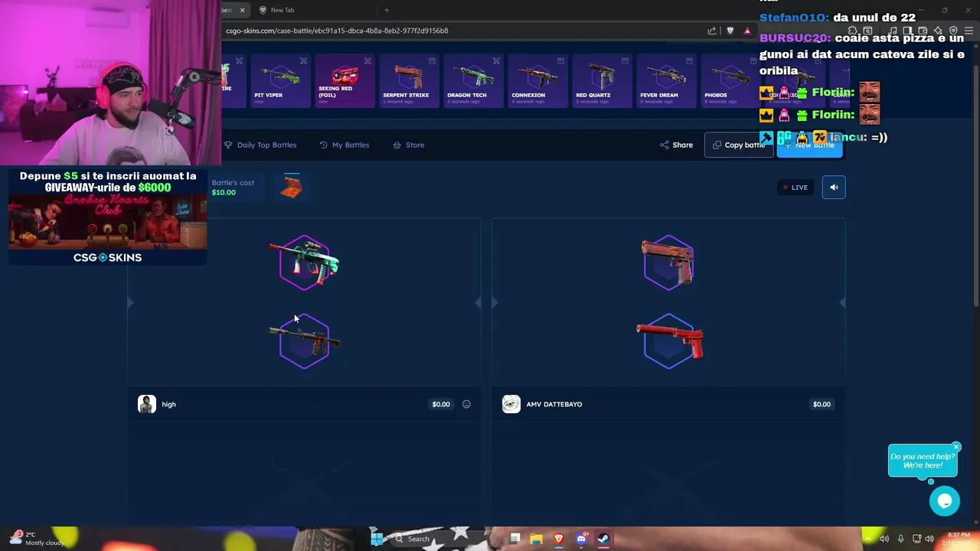Open Discord from taskbar
This screenshot has width=980, height=551.
[x=581, y=539]
